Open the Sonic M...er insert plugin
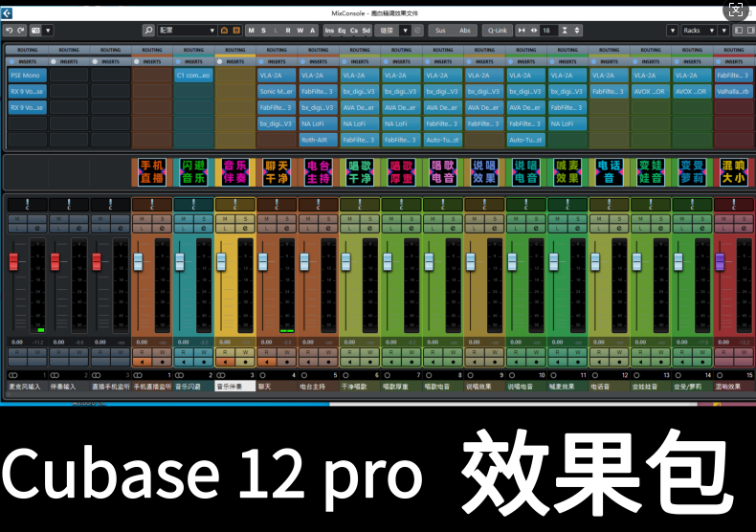Viewport: 756px width, 532px height. pos(277,91)
